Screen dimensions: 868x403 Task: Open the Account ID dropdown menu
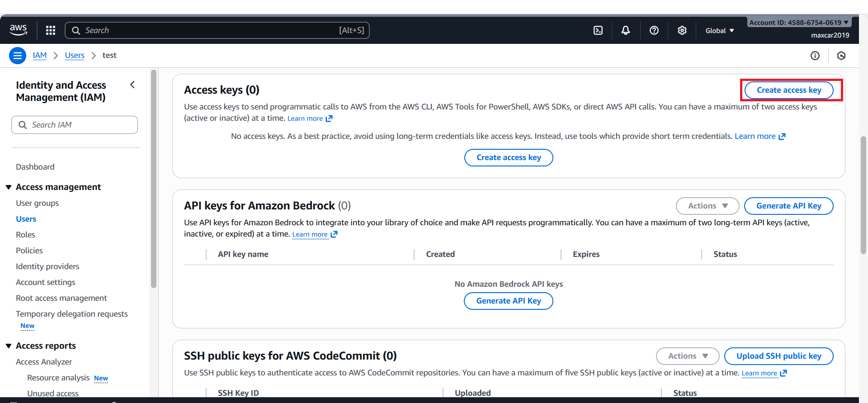(x=798, y=22)
